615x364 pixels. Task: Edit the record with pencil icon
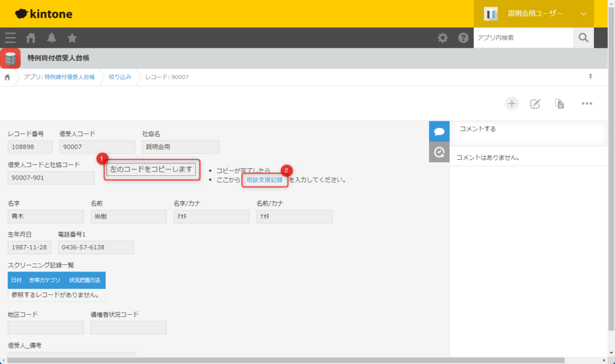click(535, 103)
